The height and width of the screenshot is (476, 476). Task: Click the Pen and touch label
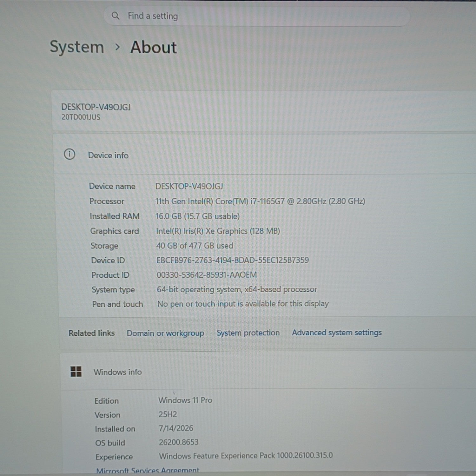[x=117, y=304]
